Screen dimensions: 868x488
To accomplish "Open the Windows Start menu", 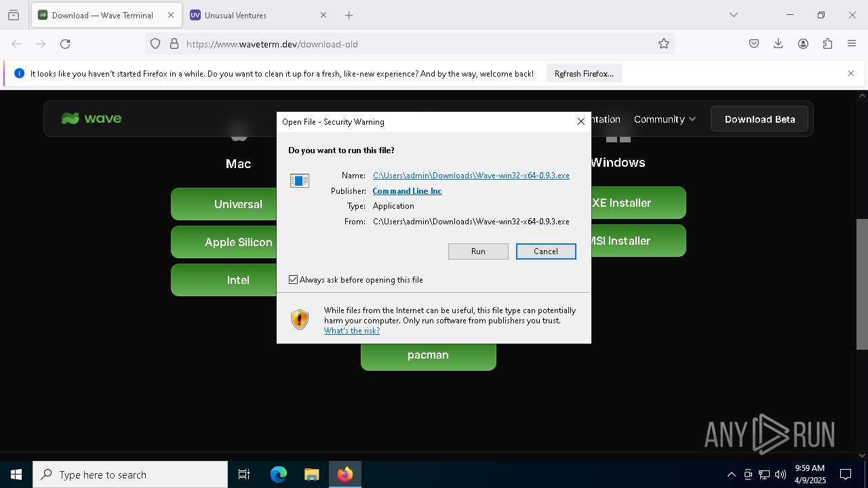I will coord(16,474).
